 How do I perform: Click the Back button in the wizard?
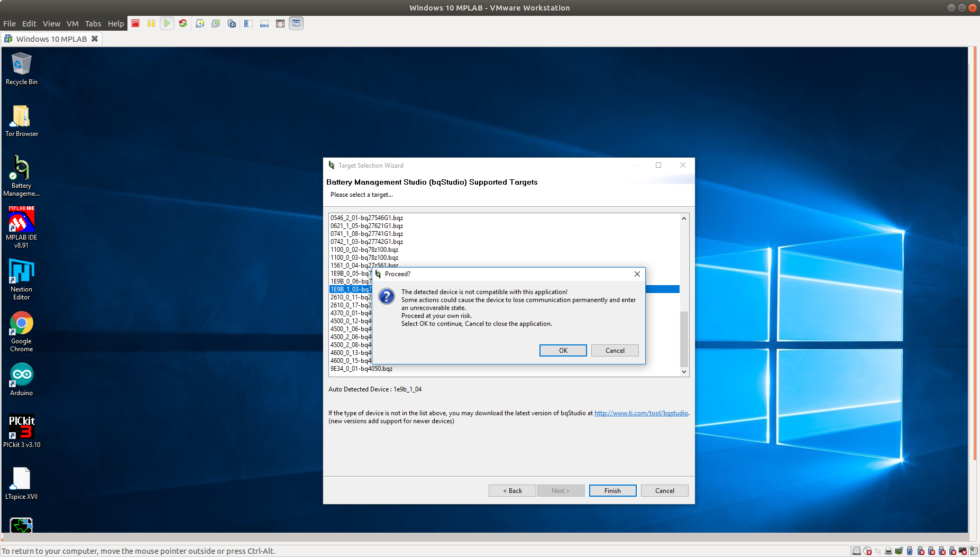[x=512, y=491]
